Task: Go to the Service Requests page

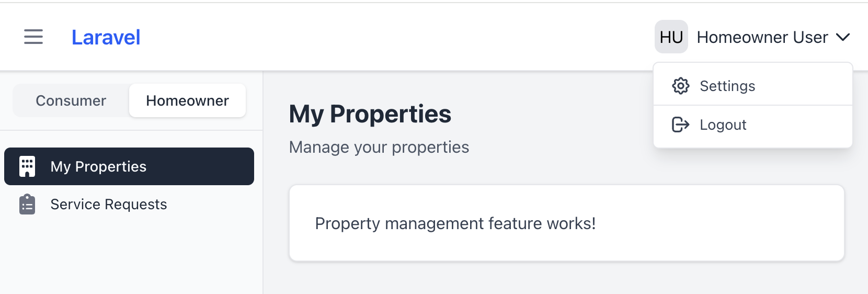Action: (109, 204)
